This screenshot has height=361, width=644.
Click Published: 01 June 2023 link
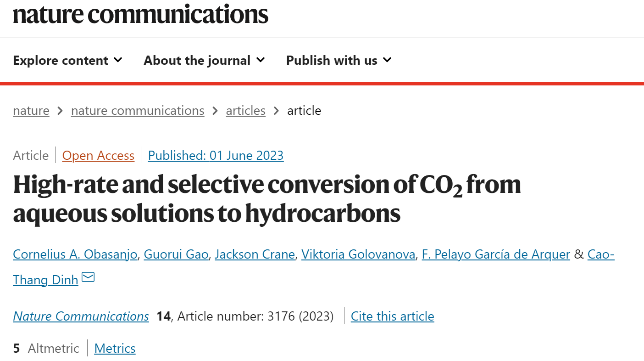pyautogui.click(x=216, y=156)
